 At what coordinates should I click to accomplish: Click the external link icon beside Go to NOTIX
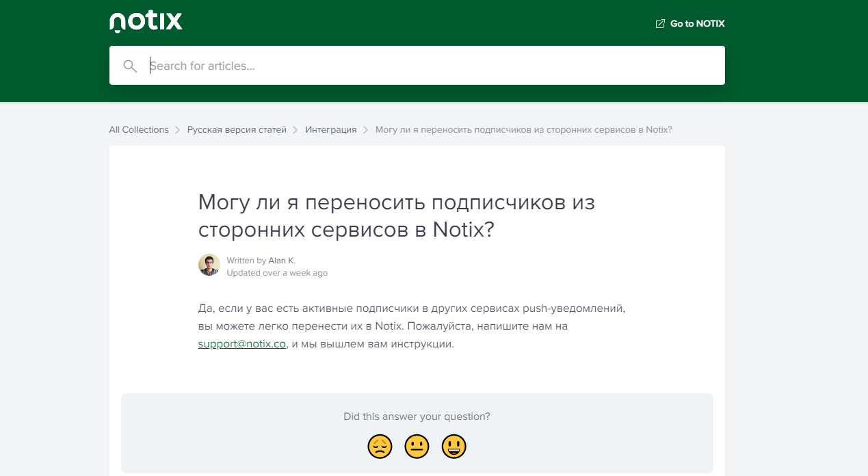pos(660,24)
